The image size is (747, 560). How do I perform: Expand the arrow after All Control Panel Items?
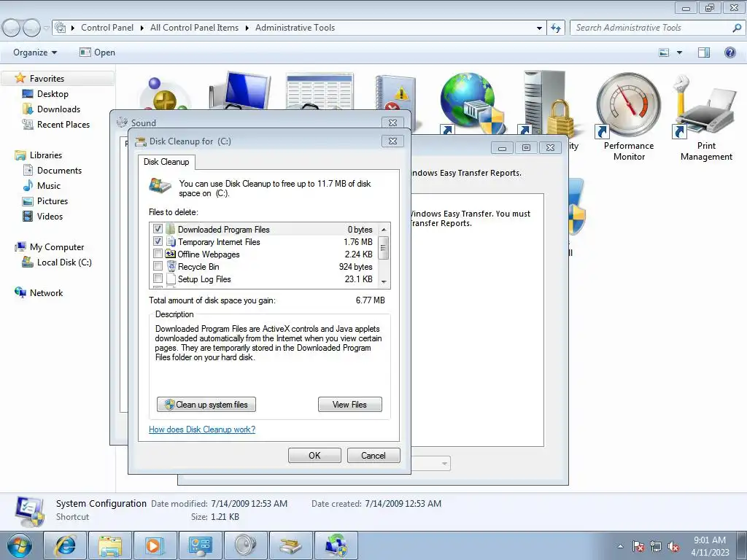click(247, 28)
